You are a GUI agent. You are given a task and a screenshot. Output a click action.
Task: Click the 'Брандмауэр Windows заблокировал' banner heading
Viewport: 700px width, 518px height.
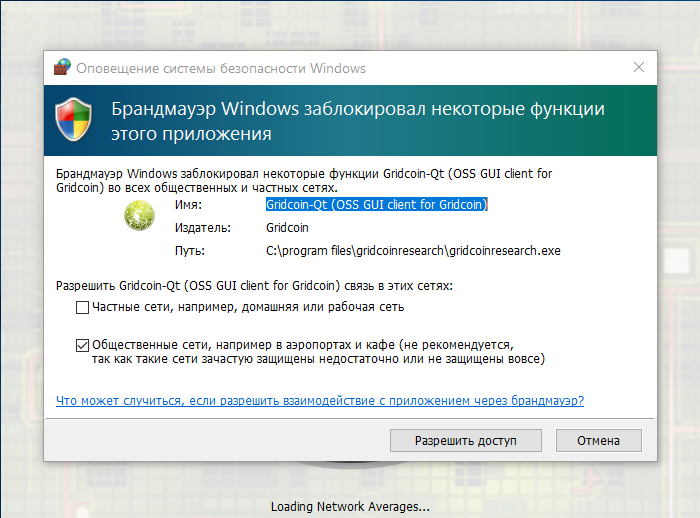click(357, 120)
